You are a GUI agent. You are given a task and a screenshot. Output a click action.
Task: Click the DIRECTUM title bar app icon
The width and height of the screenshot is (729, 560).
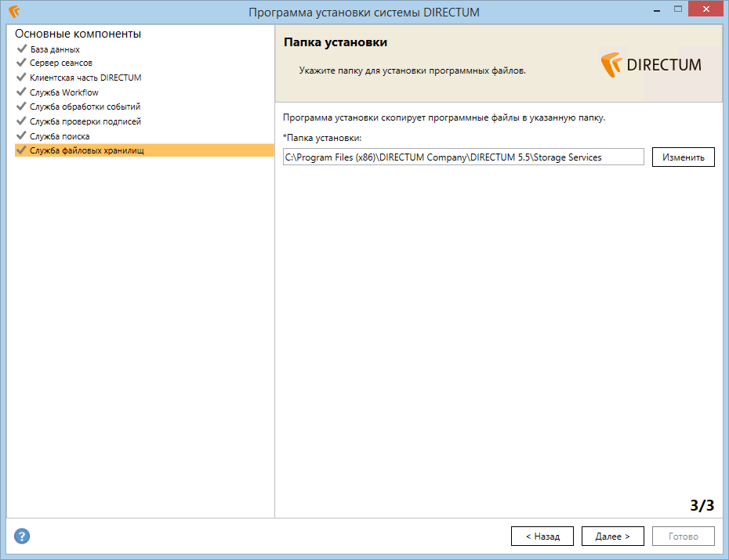[x=14, y=11]
